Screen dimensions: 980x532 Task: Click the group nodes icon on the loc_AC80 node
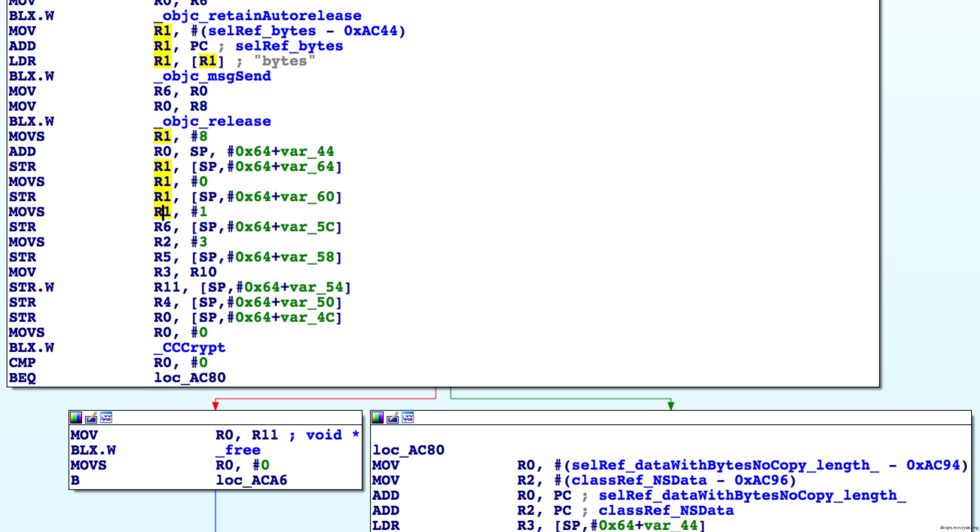tap(408, 418)
